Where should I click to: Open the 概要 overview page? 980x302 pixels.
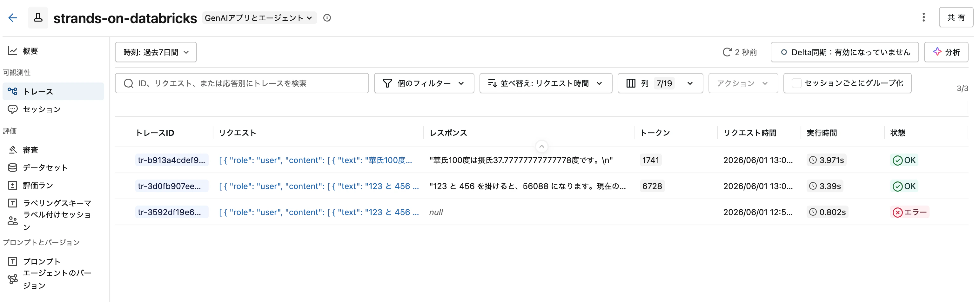coord(30,51)
